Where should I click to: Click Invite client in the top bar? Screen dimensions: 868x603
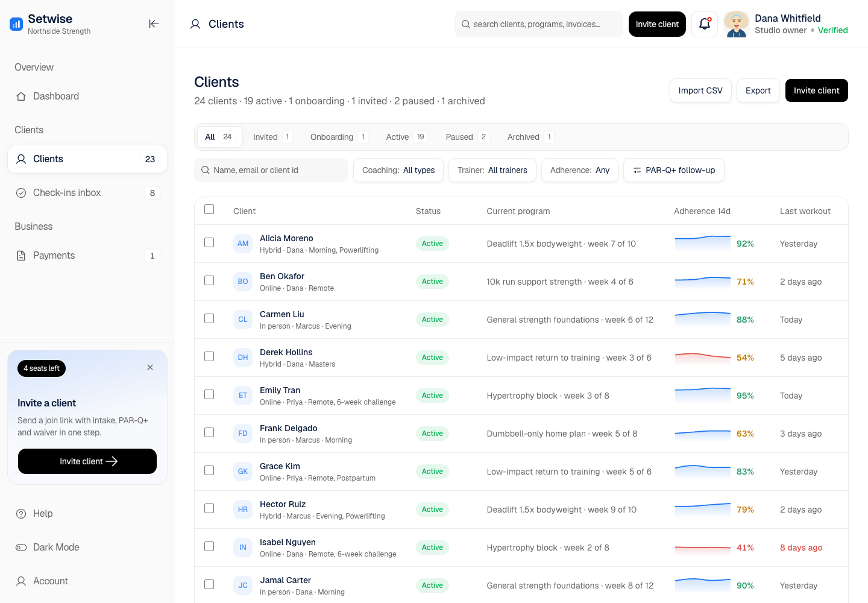click(x=657, y=24)
